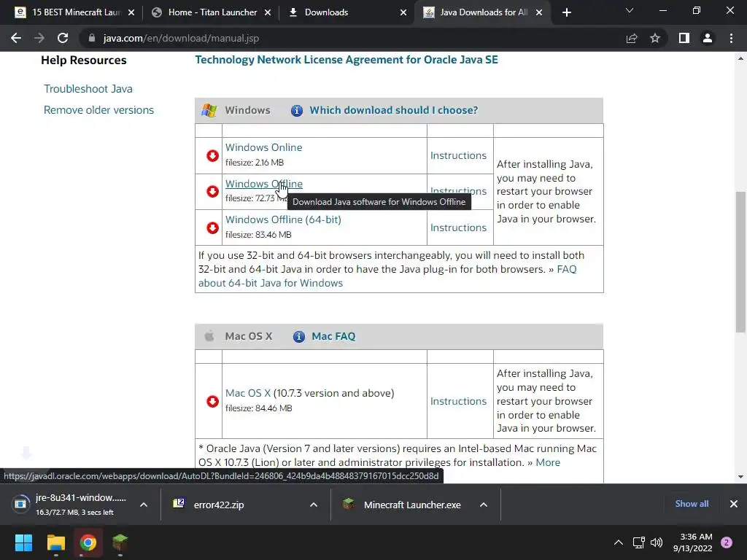Open the tab search dropdown arrow
The height and width of the screenshot is (560, 747).
630,10
